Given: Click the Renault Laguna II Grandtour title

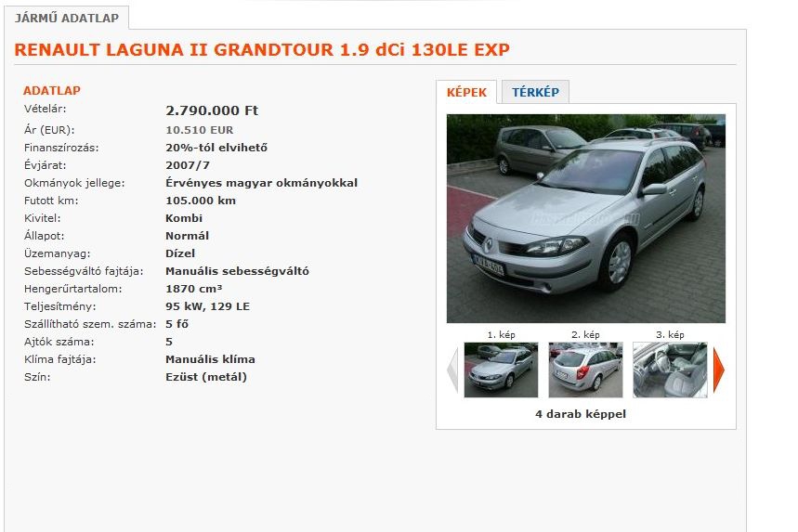Looking at the screenshot, I should 262,50.
